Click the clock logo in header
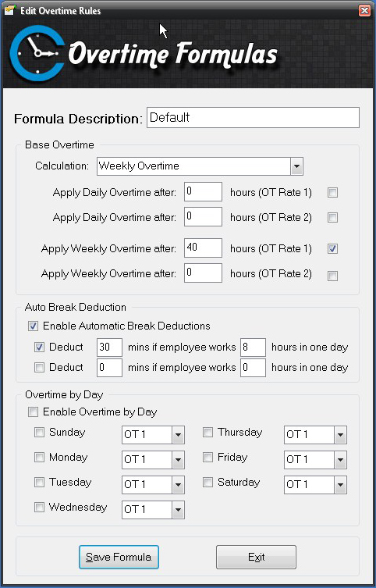Image resolution: width=376 pixels, height=588 pixels. coord(37,53)
